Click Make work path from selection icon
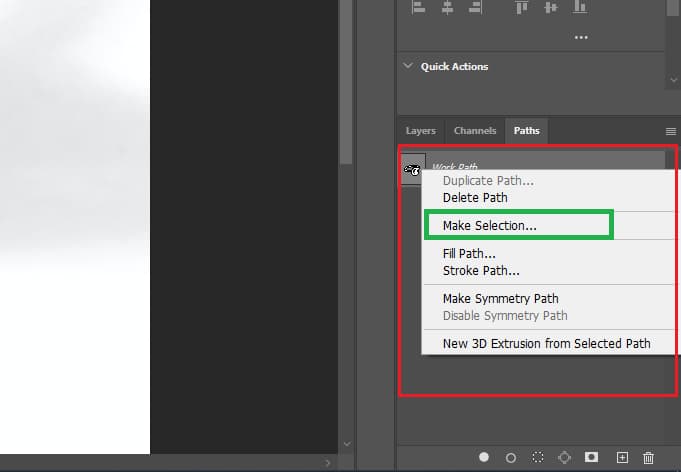Screen dimensions: 681x472 point(564,457)
